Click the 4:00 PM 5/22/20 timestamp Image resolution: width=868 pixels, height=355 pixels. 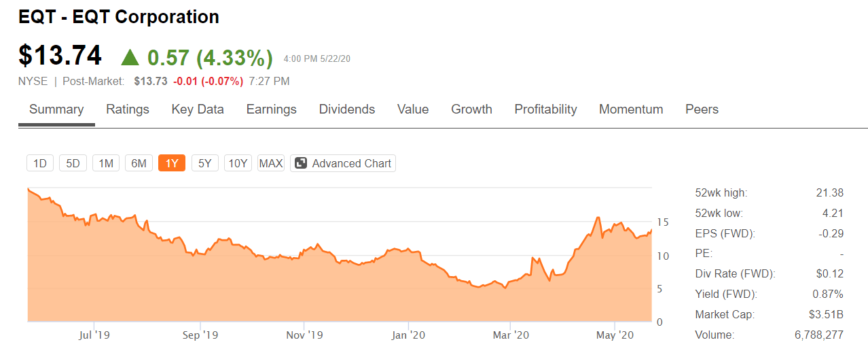tap(317, 59)
